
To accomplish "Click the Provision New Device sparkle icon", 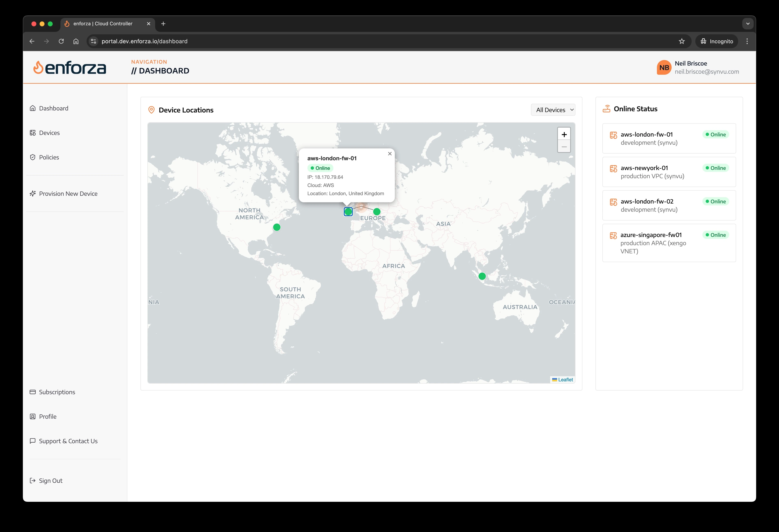I will click(x=33, y=193).
